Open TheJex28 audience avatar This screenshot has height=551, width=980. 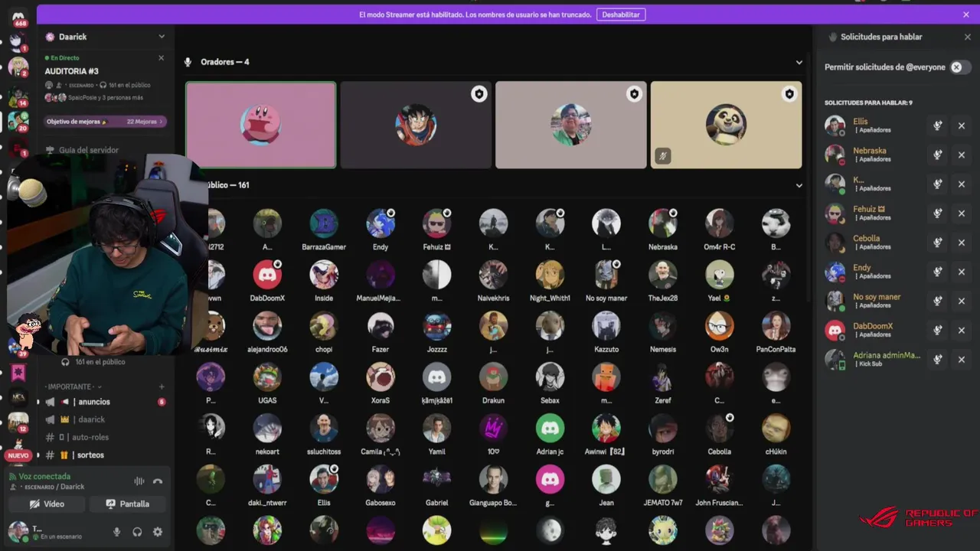pyautogui.click(x=663, y=274)
